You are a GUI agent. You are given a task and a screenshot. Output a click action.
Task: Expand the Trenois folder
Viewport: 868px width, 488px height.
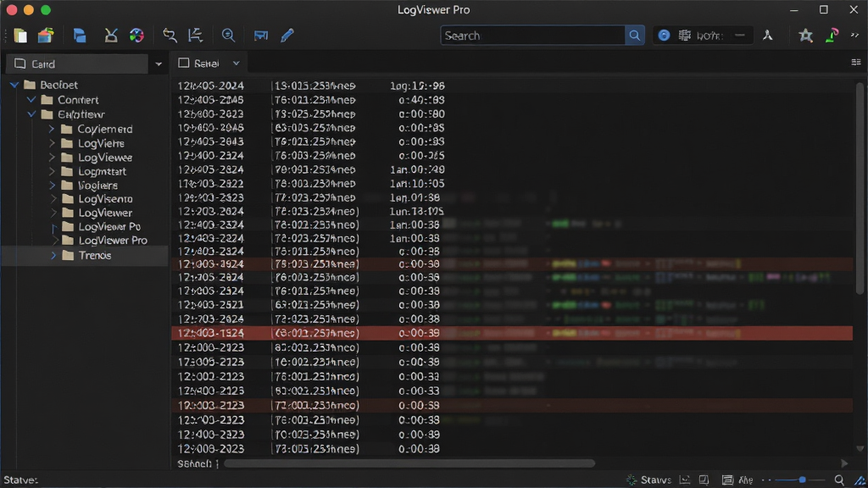coord(53,256)
